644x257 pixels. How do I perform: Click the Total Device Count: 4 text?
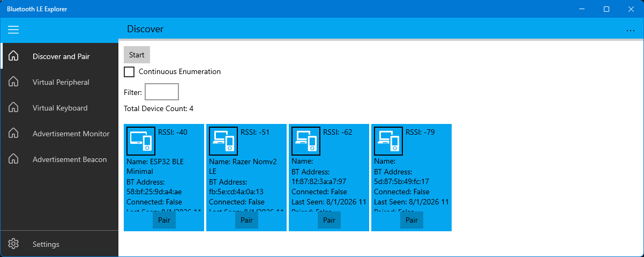coord(159,108)
